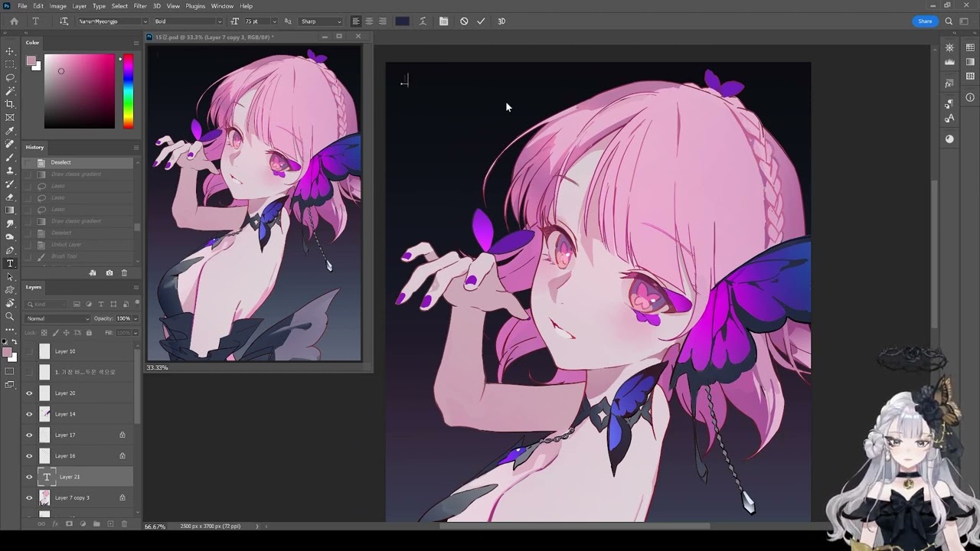The height and width of the screenshot is (551, 980).
Task: Open the anti-aliasing dropdown Sharp
Action: (x=321, y=21)
